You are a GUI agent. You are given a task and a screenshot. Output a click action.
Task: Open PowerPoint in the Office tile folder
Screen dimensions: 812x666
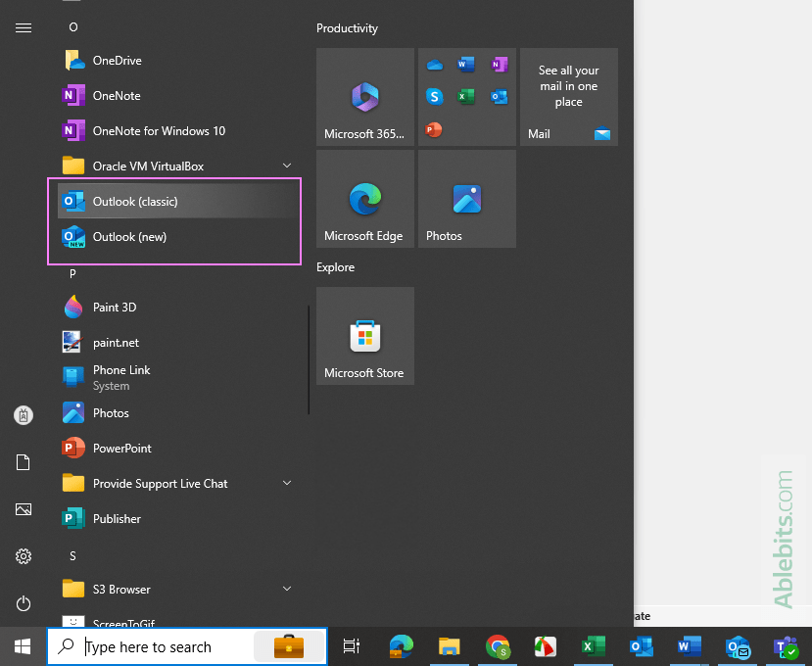coord(434,129)
